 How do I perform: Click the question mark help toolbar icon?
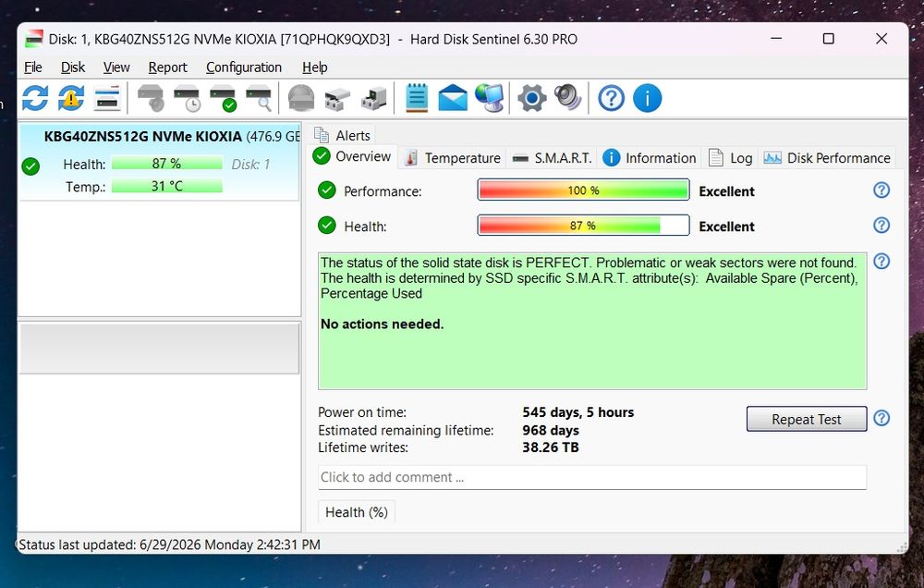point(611,98)
